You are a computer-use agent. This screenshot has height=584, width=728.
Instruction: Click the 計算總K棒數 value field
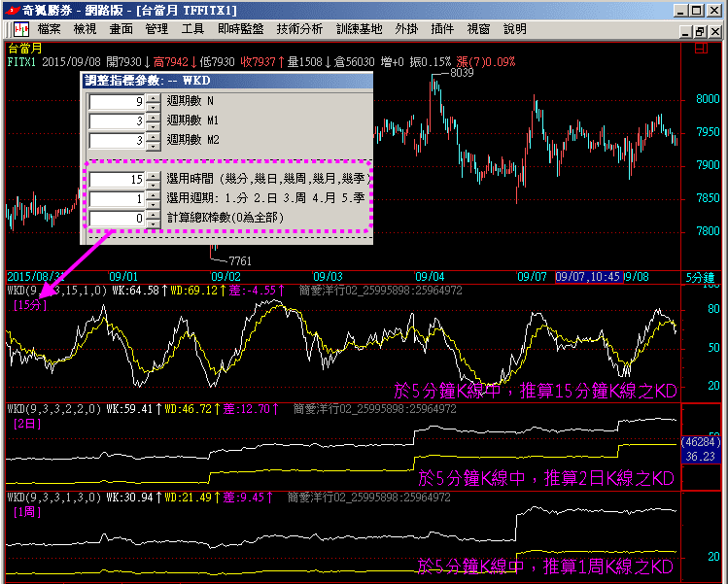[x=117, y=219]
